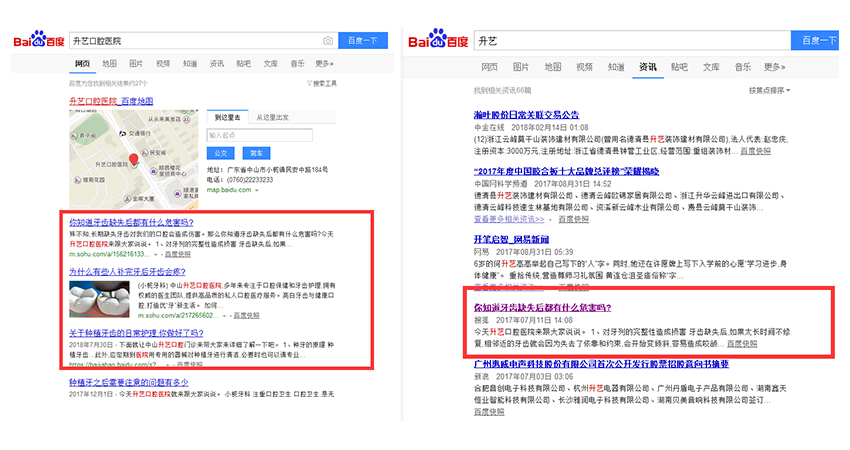Switch to 地图 tab in the right window
Screen dimensions: 850x450
pyautogui.click(x=552, y=67)
